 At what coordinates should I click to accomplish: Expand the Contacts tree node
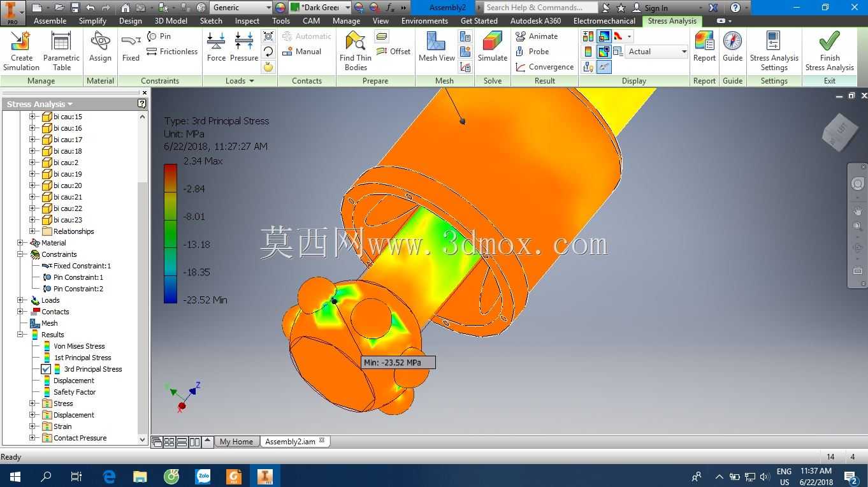tap(20, 312)
